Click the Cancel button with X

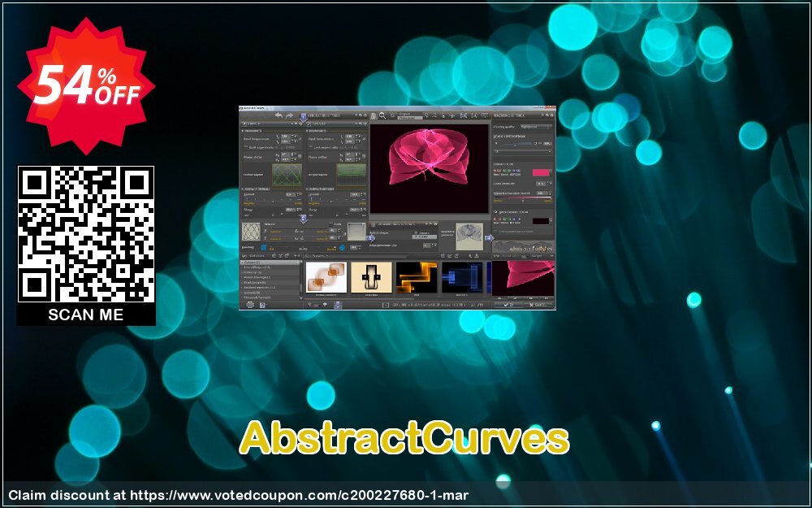[538, 305]
